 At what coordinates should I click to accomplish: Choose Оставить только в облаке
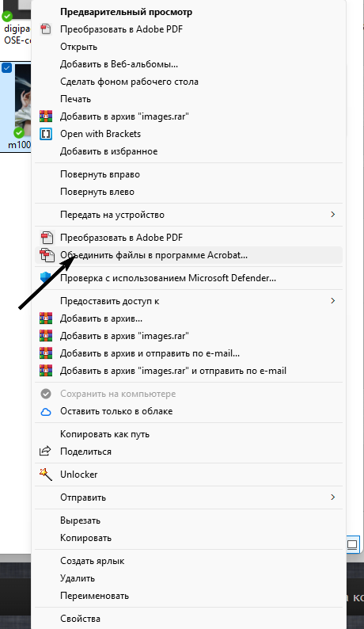point(189,412)
